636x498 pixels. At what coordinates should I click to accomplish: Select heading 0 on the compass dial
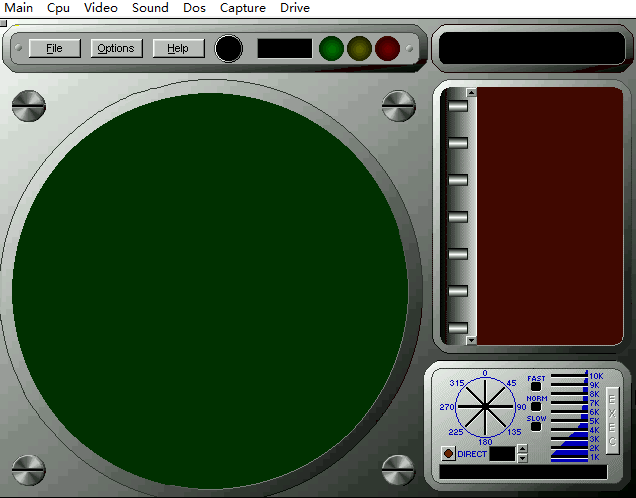[x=485, y=373]
